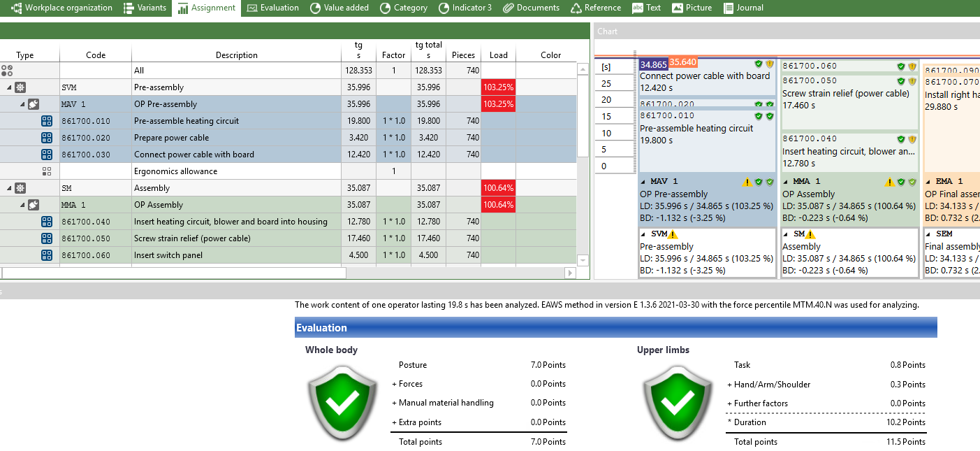Screen dimensions: 980x451
Task: Collapse the MMA 1 tree row
Action: (x=22, y=205)
